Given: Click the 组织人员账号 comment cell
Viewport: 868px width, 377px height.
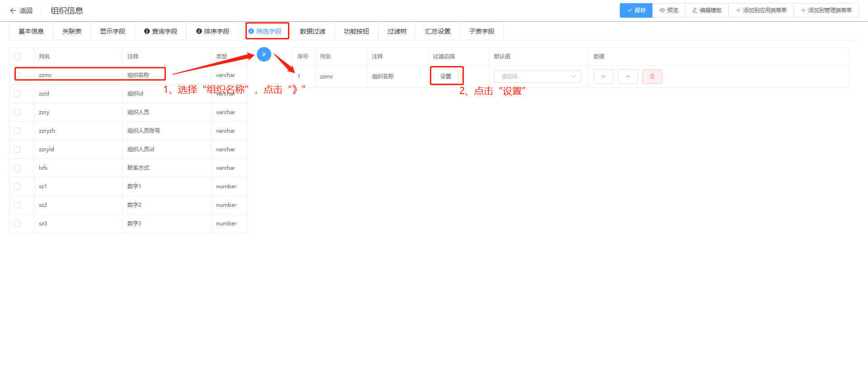Looking at the screenshot, I should click(x=167, y=131).
